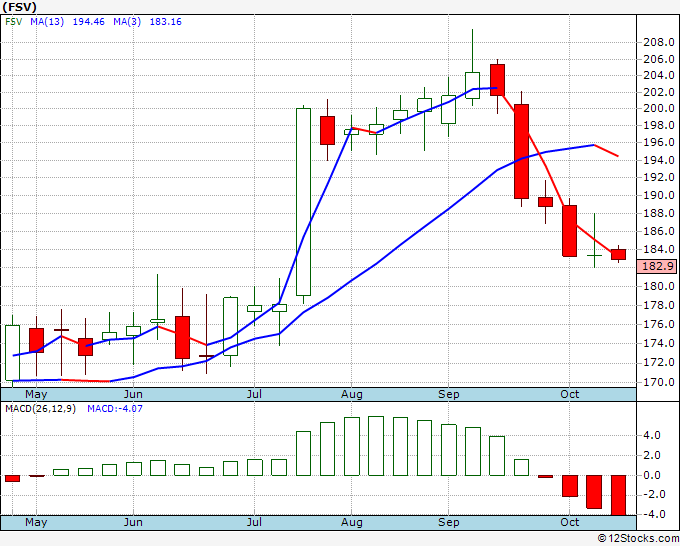Click the 188.0 price axis label
The image size is (680, 546).
658,213
